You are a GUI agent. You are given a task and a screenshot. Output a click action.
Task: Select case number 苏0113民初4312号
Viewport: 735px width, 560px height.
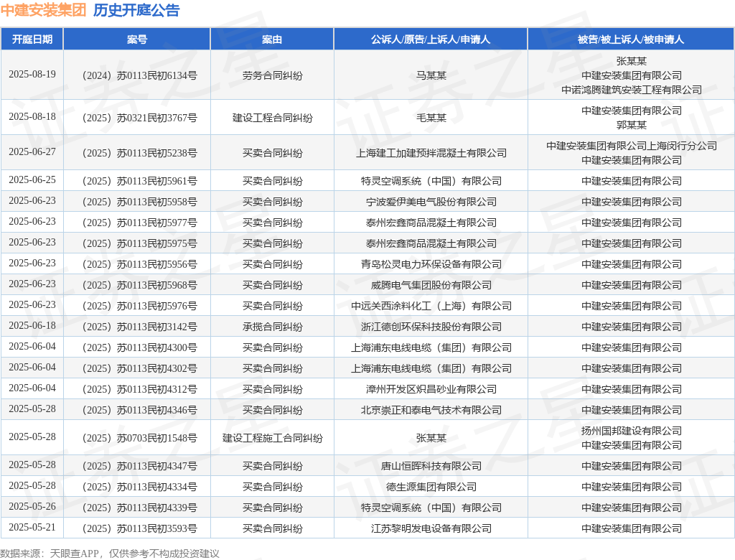click(140, 389)
